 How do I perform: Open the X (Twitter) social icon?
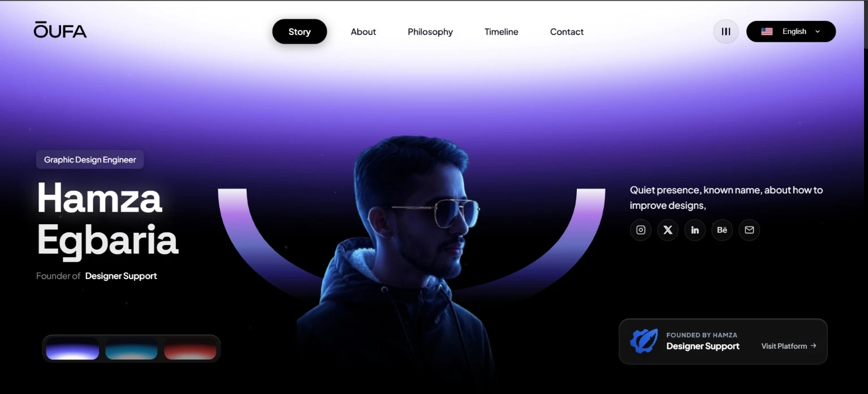click(668, 230)
